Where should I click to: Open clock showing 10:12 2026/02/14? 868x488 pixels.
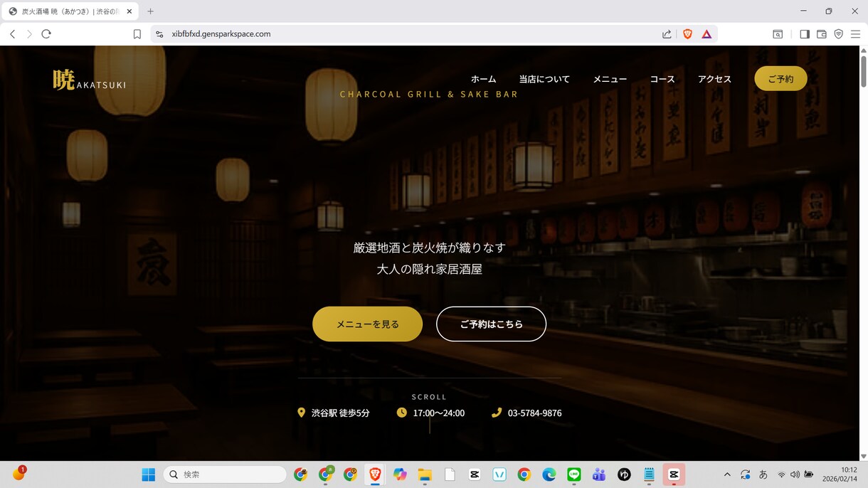pyautogui.click(x=840, y=474)
